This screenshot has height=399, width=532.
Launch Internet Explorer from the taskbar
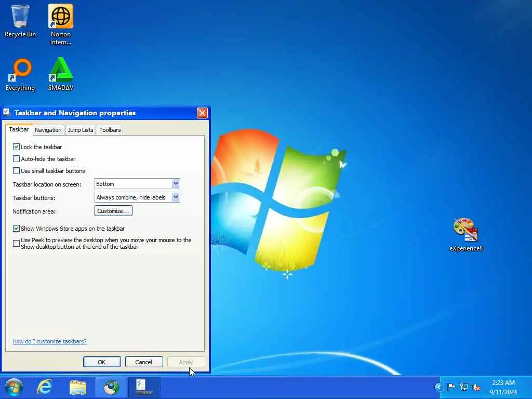pos(45,387)
